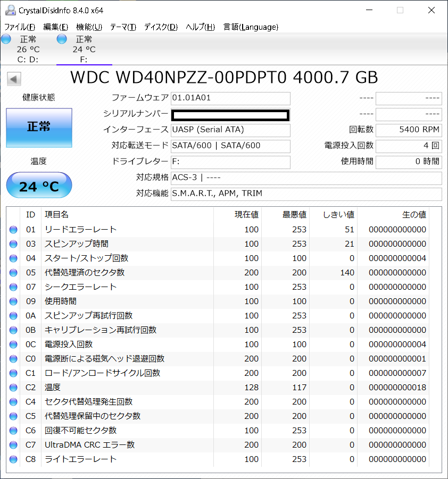Click the しきい値 column header
448x479 pixels.
pos(333,215)
